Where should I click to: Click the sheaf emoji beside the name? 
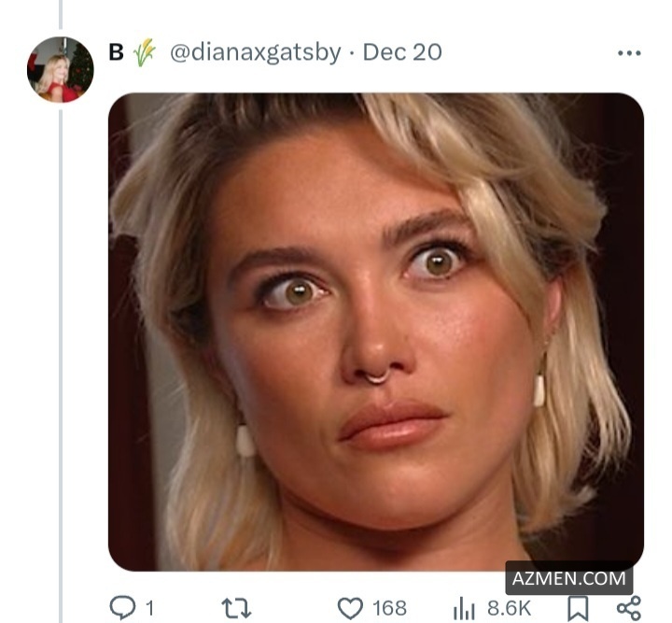pos(143,52)
